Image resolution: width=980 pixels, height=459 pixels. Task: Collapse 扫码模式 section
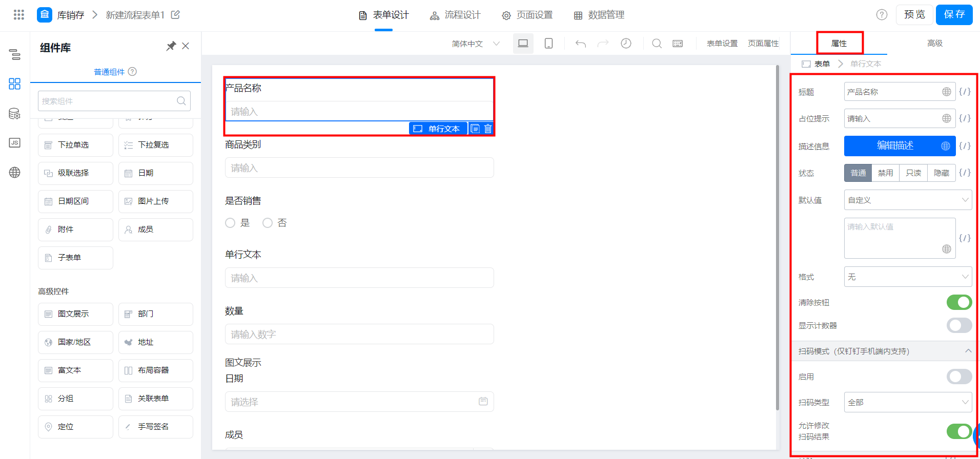(x=968, y=351)
